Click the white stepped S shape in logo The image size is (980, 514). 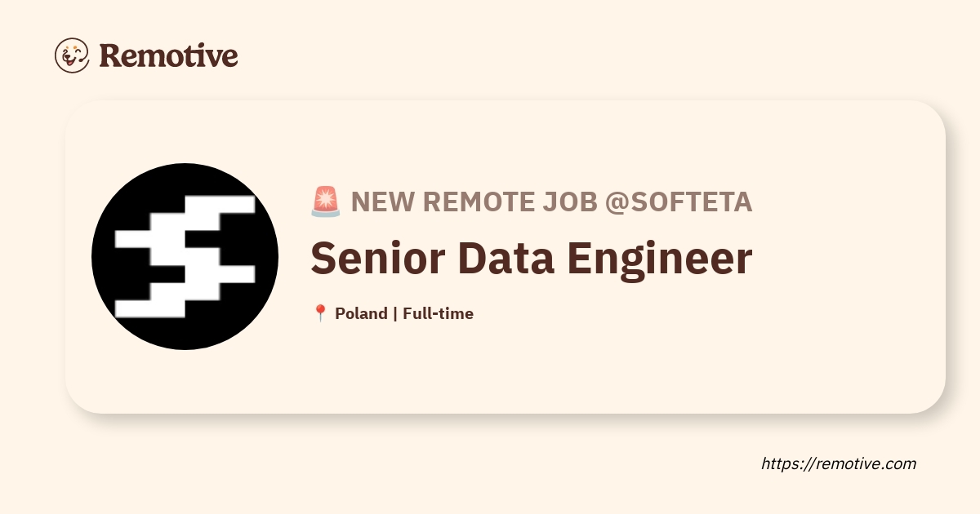pyautogui.click(x=185, y=257)
